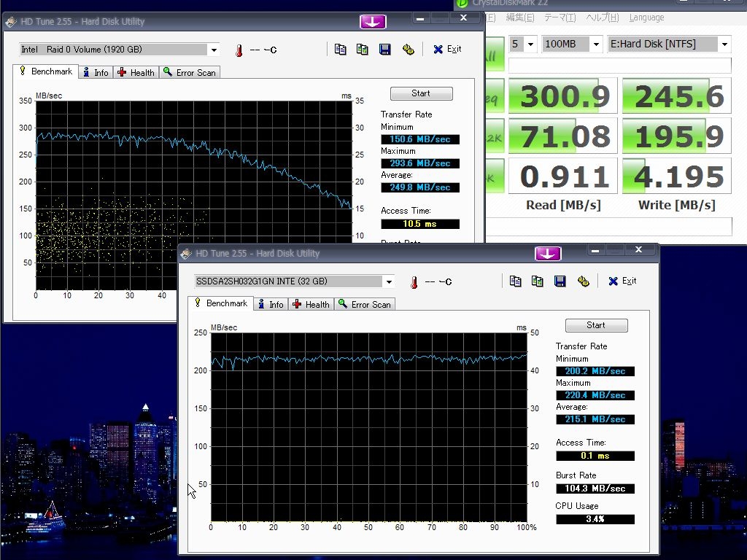The image size is (747, 560).
Task: Open 編集(E) menu in CrystalDiskMark
Action: tap(519, 17)
